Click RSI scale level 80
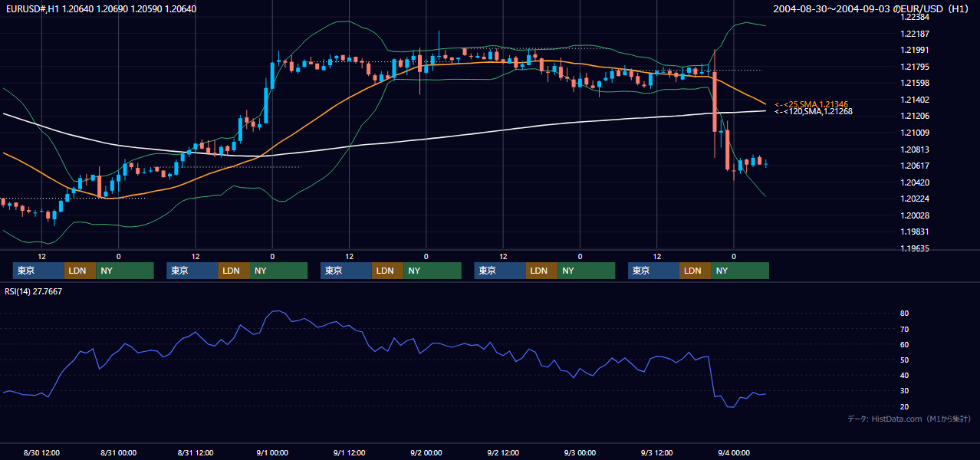Viewport: 980px width, 460px height. click(x=905, y=314)
